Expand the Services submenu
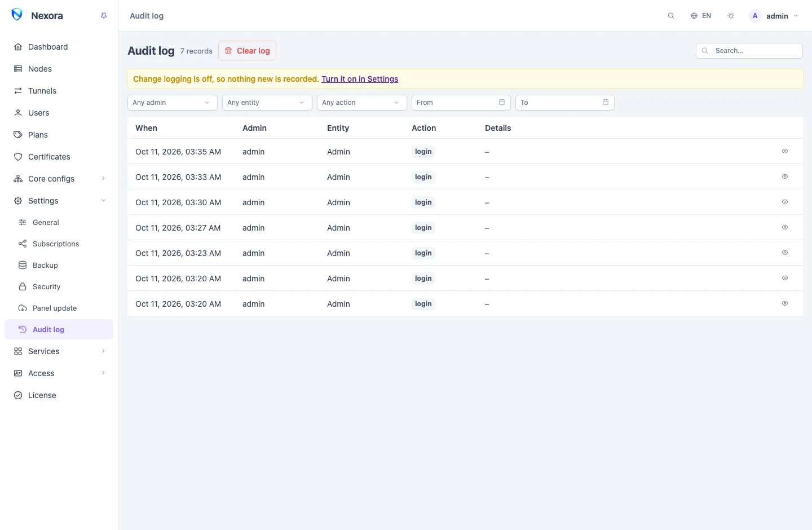This screenshot has width=812, height=530. coord(59,351)
